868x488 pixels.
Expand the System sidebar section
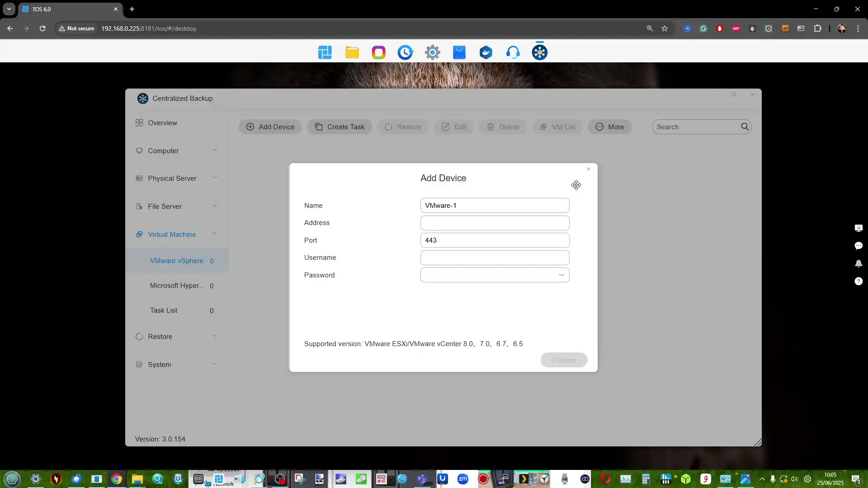177,365
